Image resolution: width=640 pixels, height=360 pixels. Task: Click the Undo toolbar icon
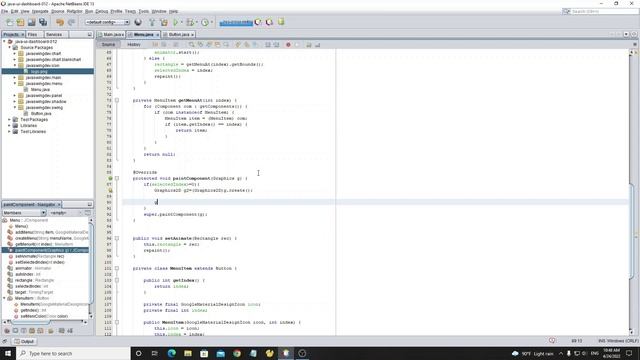[60, 22]
